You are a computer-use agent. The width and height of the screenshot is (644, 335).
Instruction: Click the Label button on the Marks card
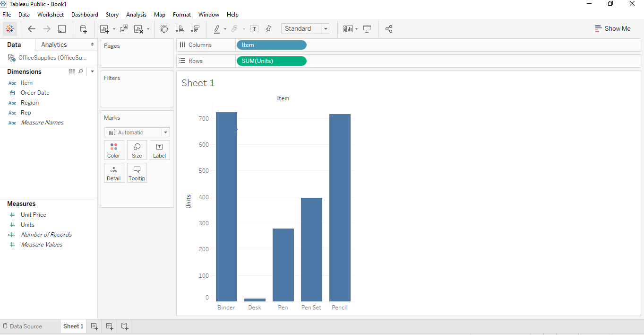coord(159,150)
